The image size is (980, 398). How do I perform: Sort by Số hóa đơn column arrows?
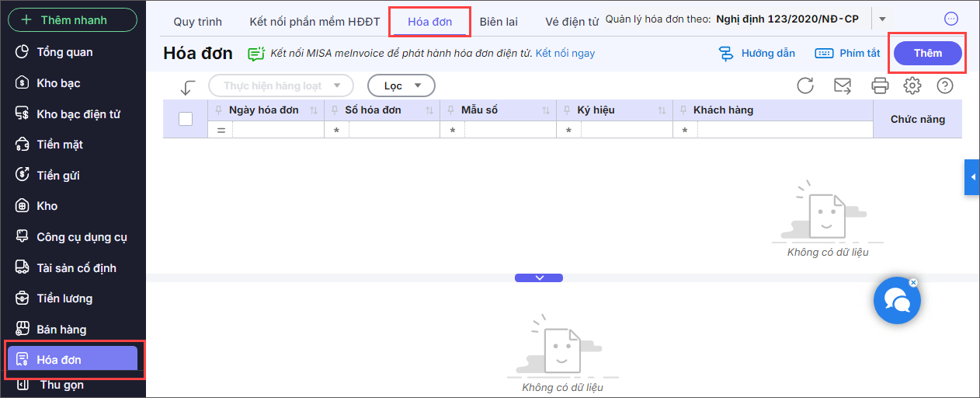pyautogui.click(x=429, y=111)
